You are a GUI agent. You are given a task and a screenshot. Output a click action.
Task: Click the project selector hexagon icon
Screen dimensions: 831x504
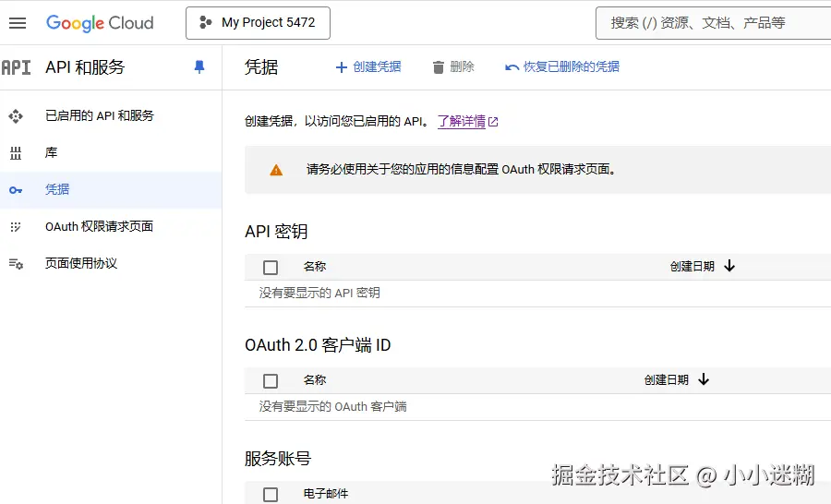(205, 22)
